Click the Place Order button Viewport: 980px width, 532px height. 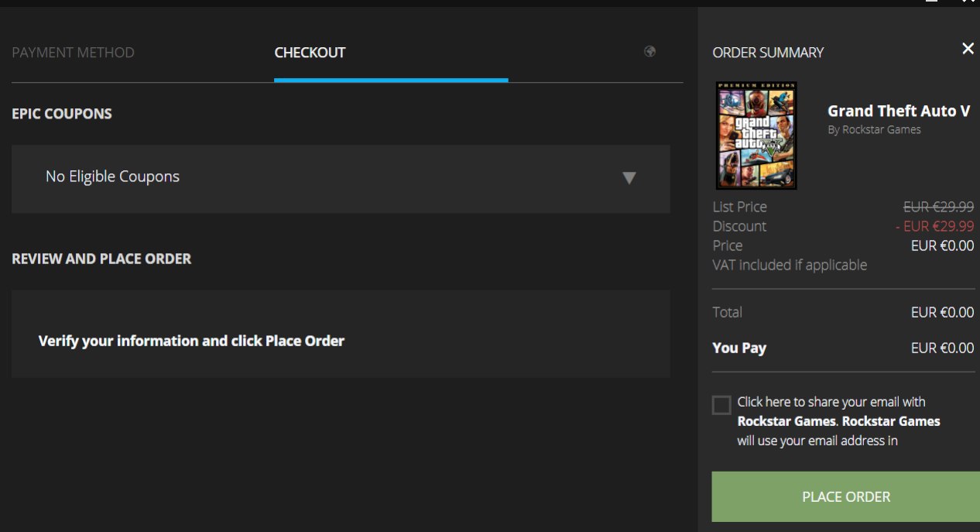pos(846,496)
